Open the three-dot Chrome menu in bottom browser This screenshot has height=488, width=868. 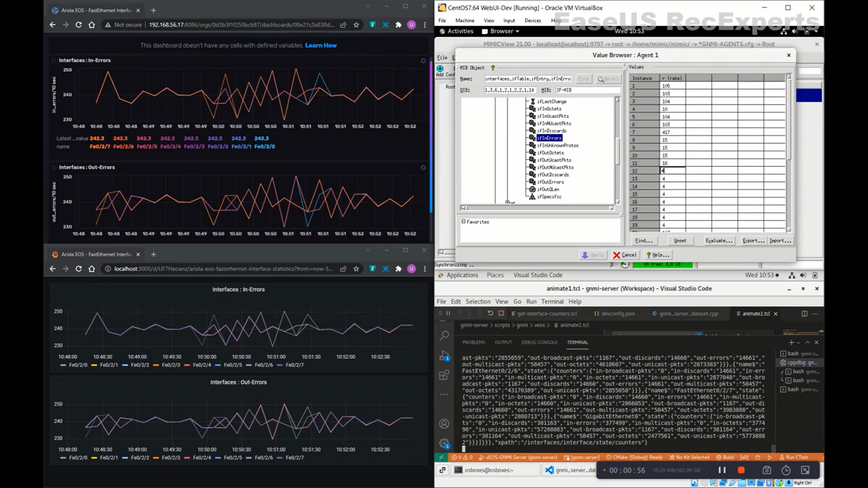click(425, 269)
